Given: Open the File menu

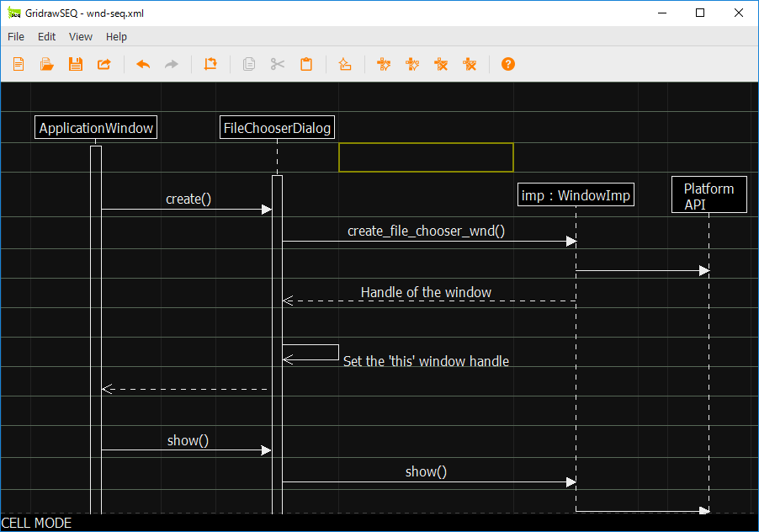Looking at the screenshot, I should coord(16,36).
